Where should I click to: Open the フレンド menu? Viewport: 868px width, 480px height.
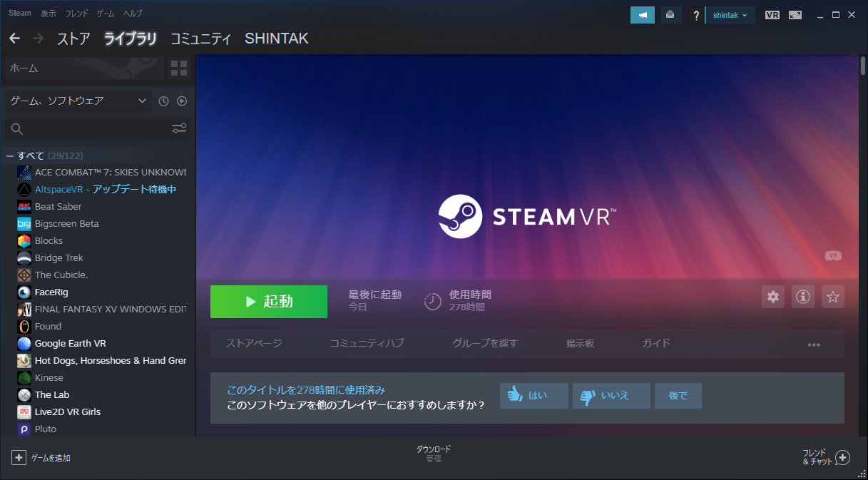coord(77,14)
